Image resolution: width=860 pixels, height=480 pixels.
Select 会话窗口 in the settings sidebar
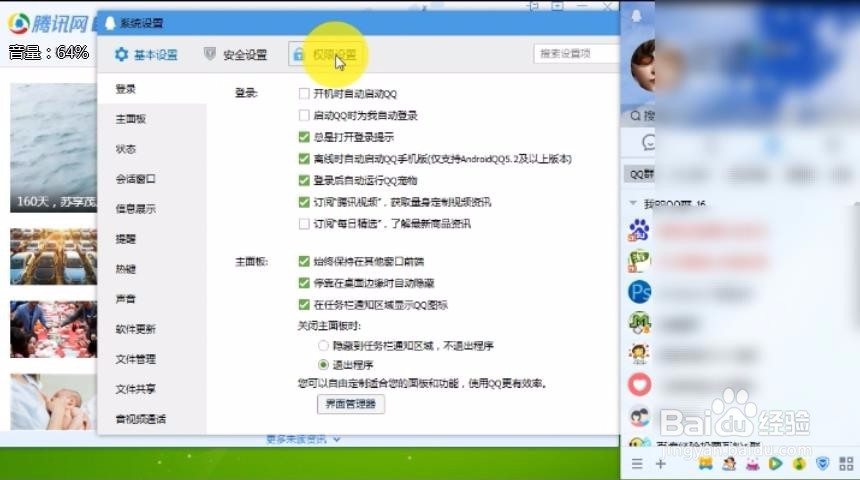tap(135, 179)
